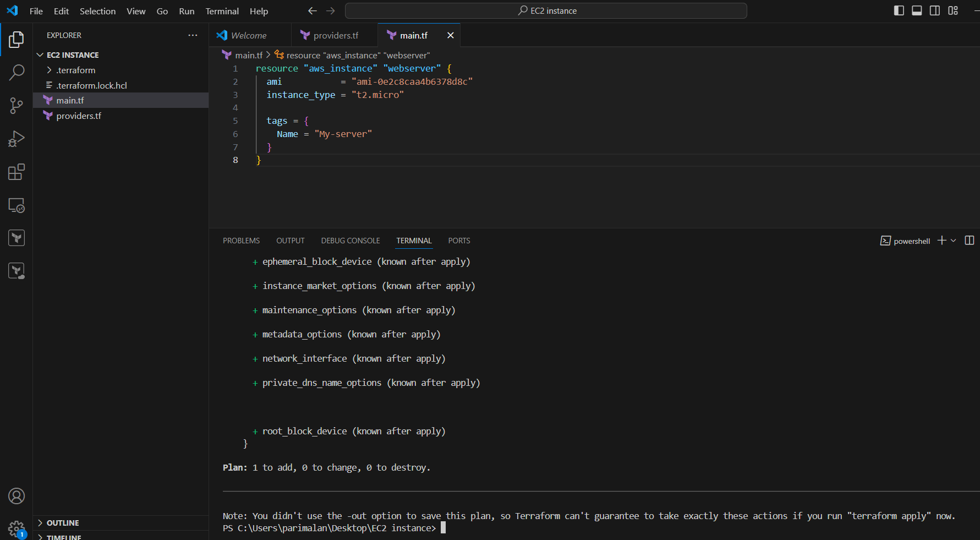The image size is (980, 540).
Task: Click the aws_instance webserver breadcrumb
Action: (352, 55)
